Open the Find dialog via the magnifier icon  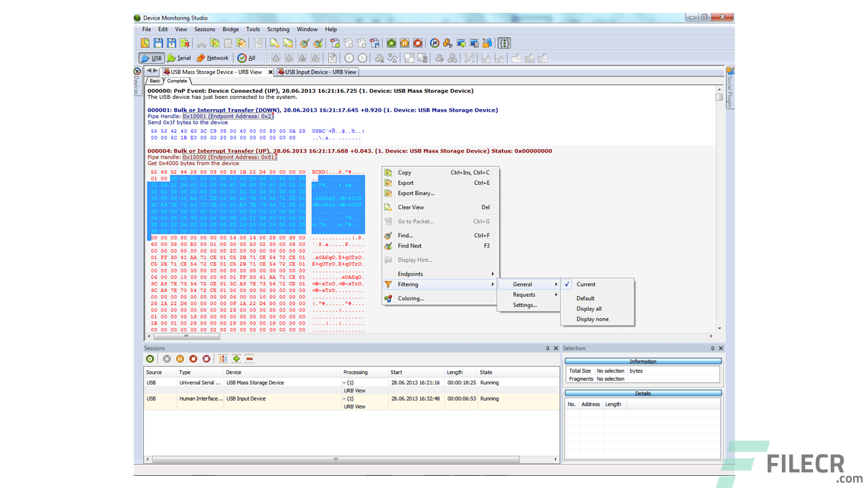pyautogui.click(x=304, y=43)
